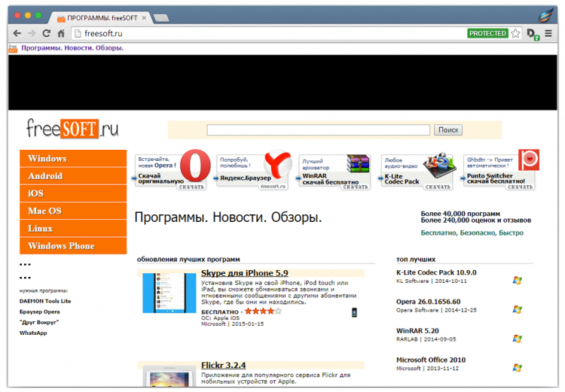
Task: Open the D extension icon in toolbar
Action: point(533,34)
